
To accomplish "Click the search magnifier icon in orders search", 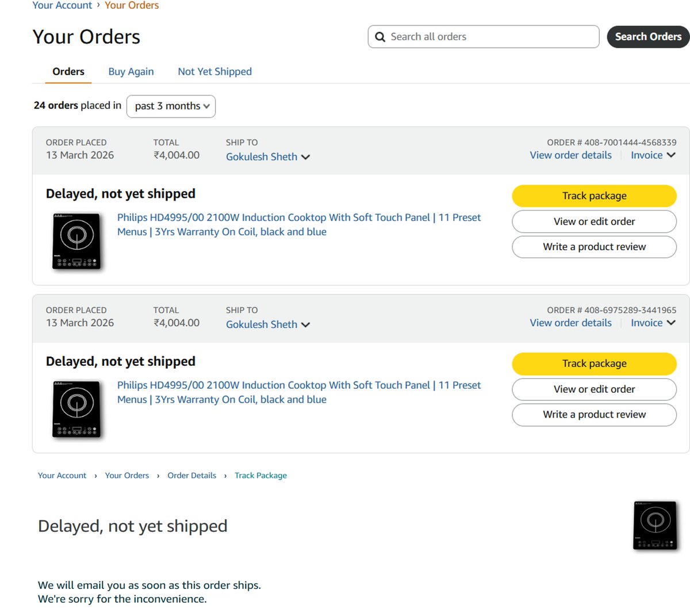I will coord(380,37).
